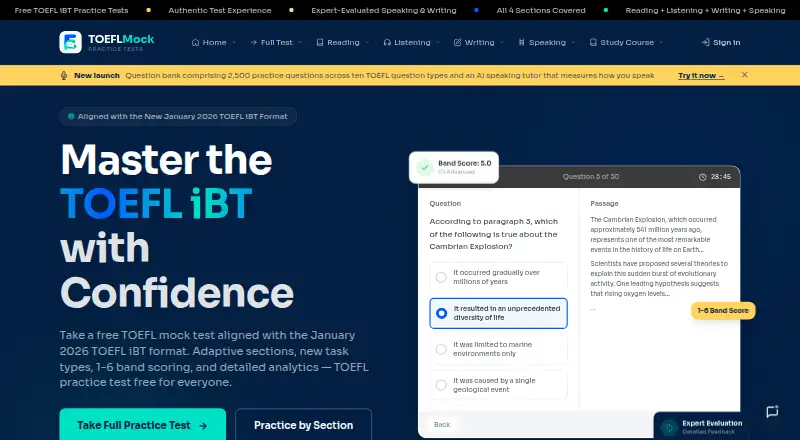Click the Writing pencil icon

(458, 42)
